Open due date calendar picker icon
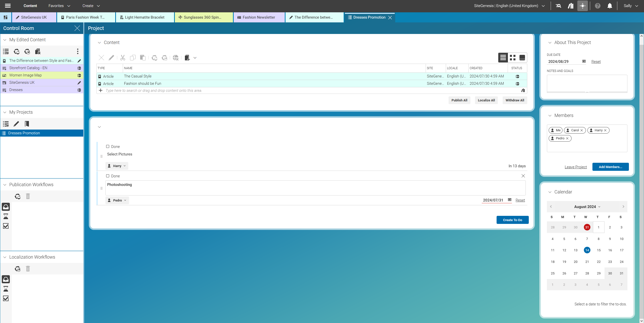 click(x=584, y=61)
